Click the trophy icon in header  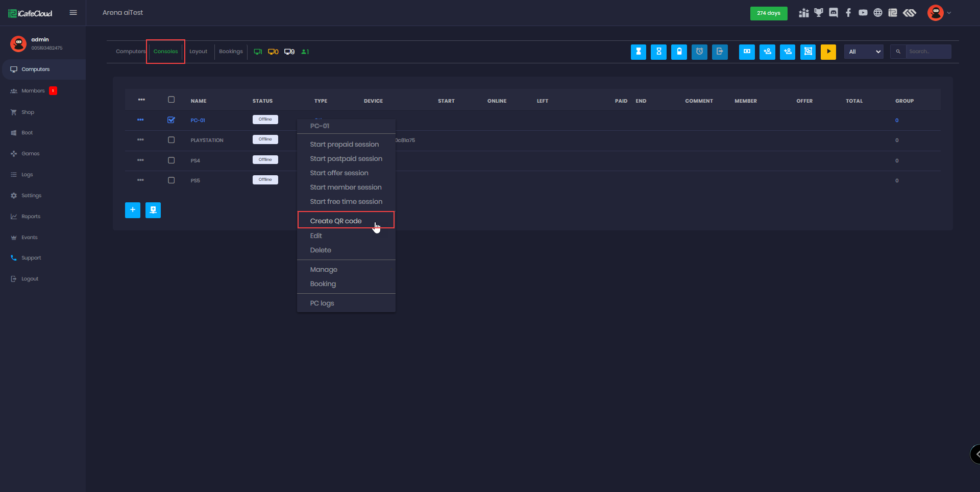click(x=819, y=13)
